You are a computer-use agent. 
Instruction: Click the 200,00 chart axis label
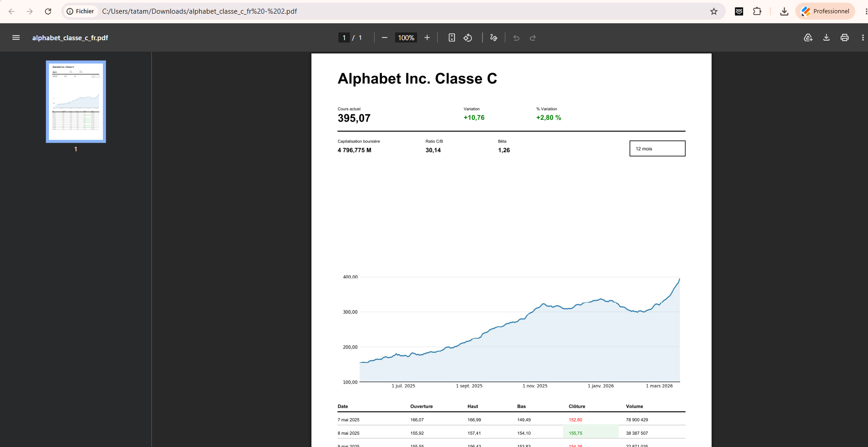(x=350, y=347)
